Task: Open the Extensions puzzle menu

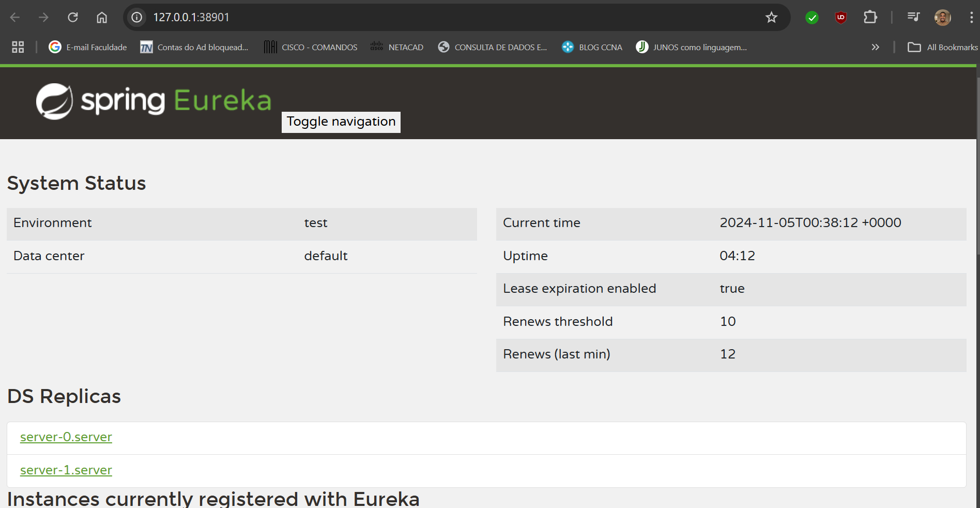Action: click(x=870, y=18)
